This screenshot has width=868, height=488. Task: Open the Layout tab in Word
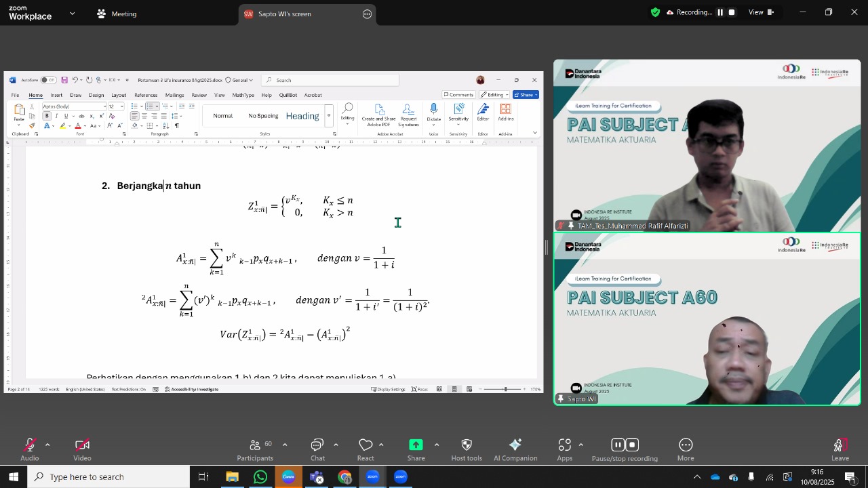tap(119, 95)
